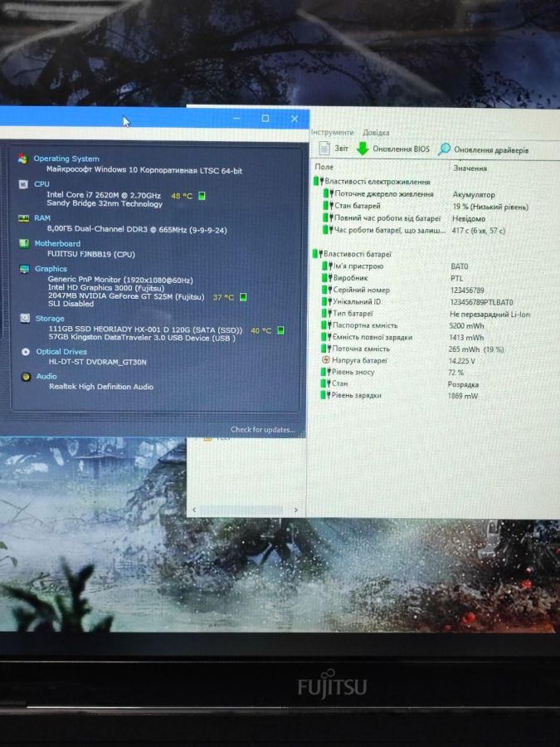The width and height of the screenshot is (560, 747).
Task: Select the Поточне джерело живлення row
Action: 410,194
